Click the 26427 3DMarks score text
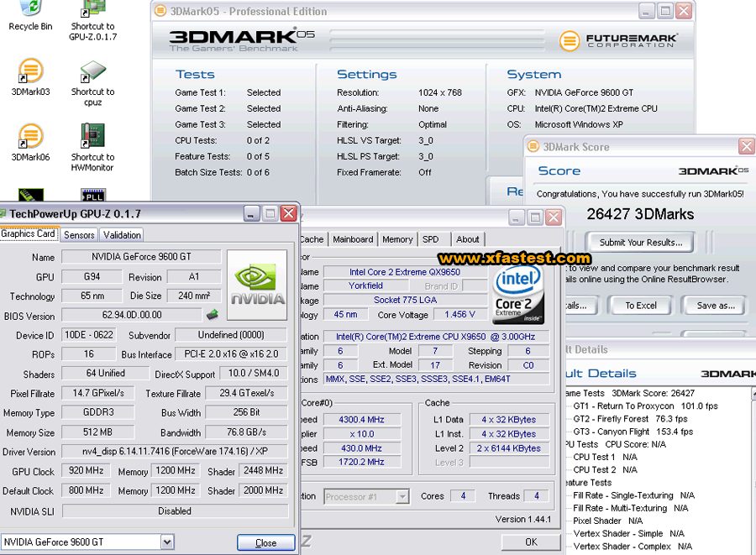This screenshot has height=555, width=756. tap(640, 214)
